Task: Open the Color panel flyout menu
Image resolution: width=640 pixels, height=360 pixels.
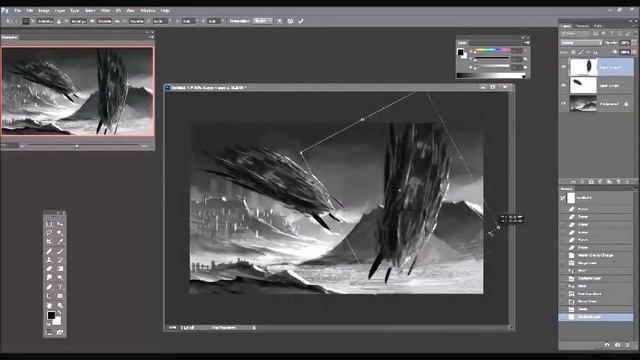Action: 526,42
